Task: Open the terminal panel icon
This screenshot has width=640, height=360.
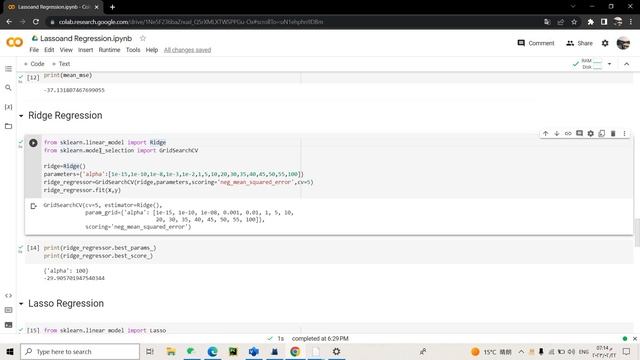Action: coord(8,325)
